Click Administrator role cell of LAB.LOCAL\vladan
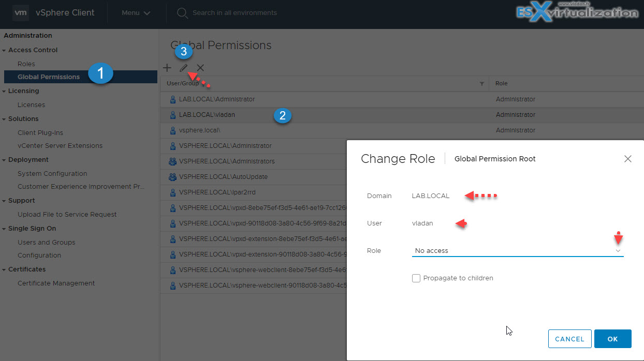Viewport: 644px width, 361px height. (516, 114)
